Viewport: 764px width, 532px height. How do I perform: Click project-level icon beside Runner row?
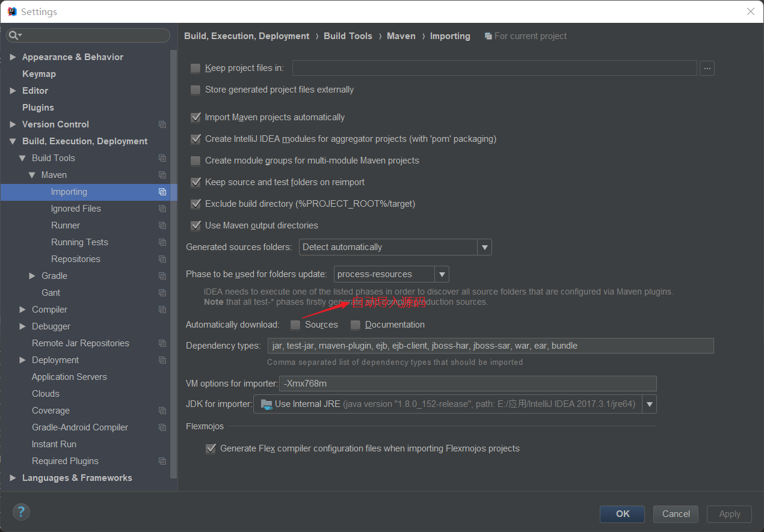pyautogui.click(x=162, y=225)
